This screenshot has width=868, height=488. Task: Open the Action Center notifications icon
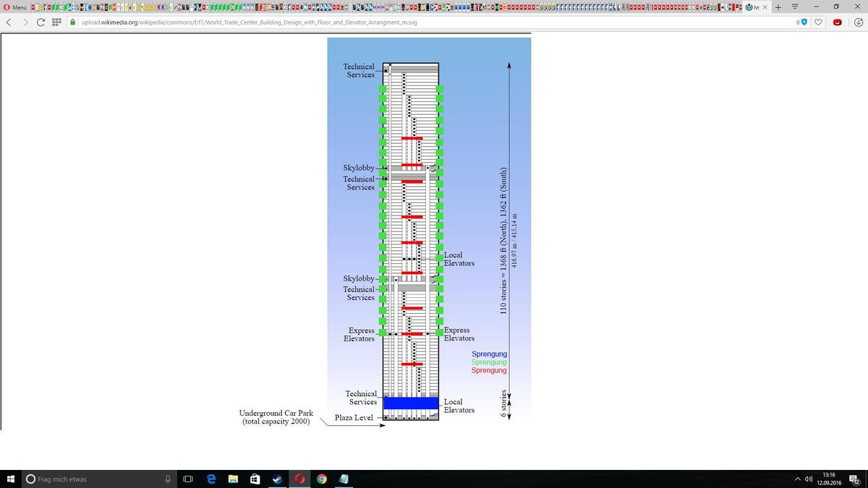click(x=855, y=479)
